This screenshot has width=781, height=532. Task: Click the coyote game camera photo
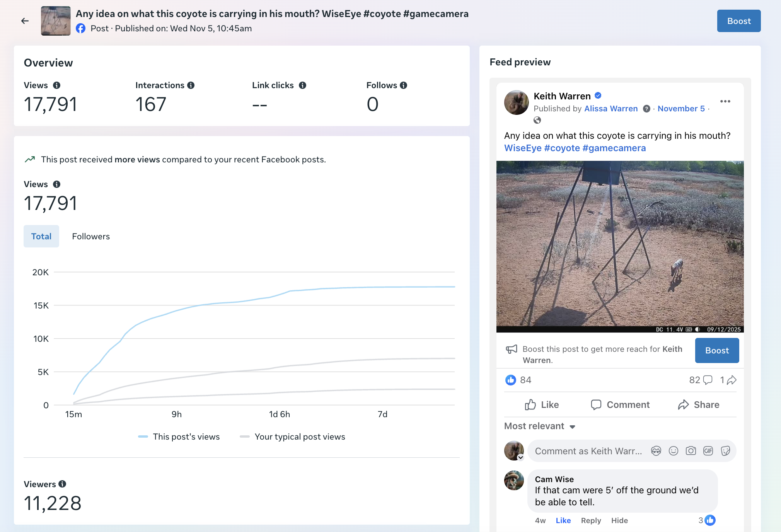tap(620, 246)
